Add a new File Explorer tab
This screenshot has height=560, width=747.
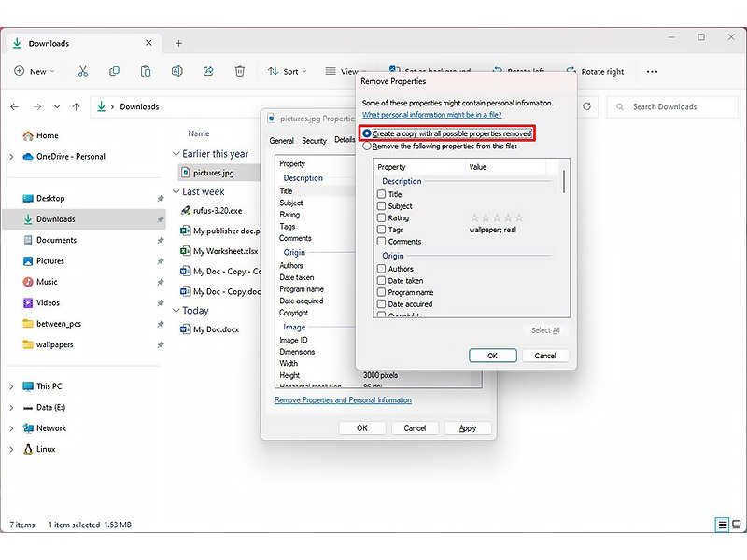pos(178,43)
